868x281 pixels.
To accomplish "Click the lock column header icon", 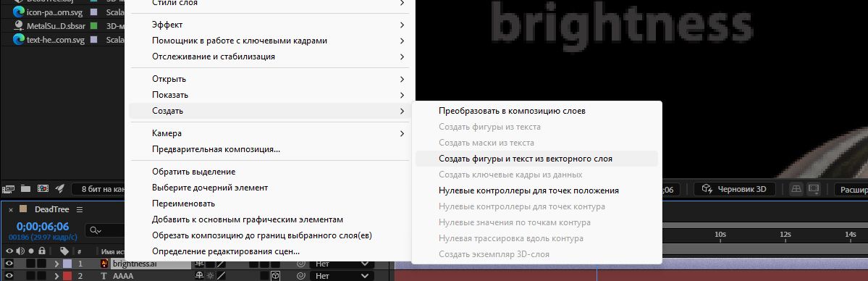I will (42, 251).
